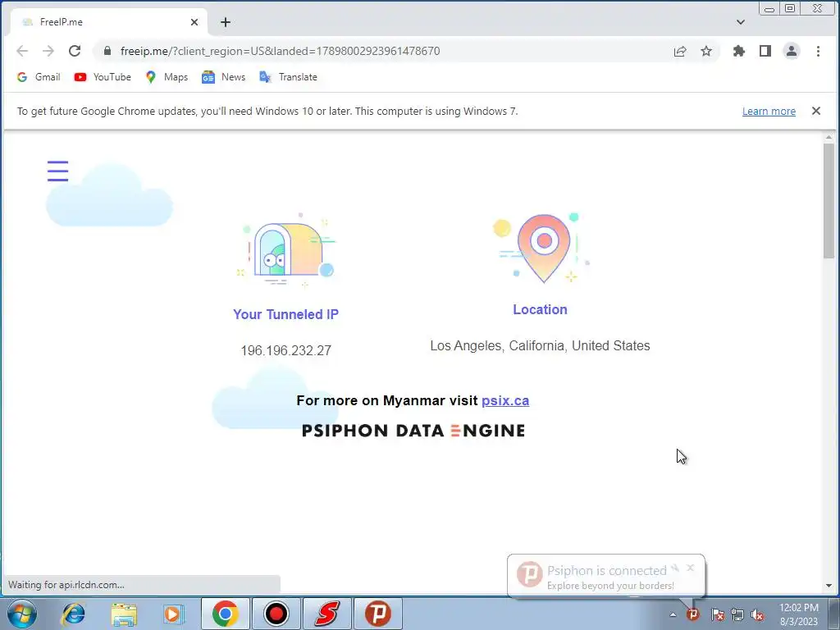Open the hamburger menu on FreeIP.me page

[x=58, y=171]
